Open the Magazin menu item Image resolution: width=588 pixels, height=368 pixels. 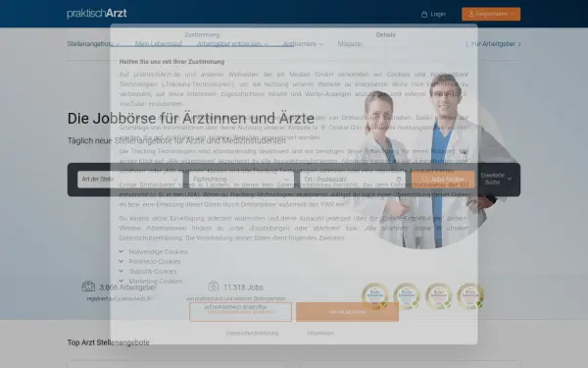pos(350,44)
